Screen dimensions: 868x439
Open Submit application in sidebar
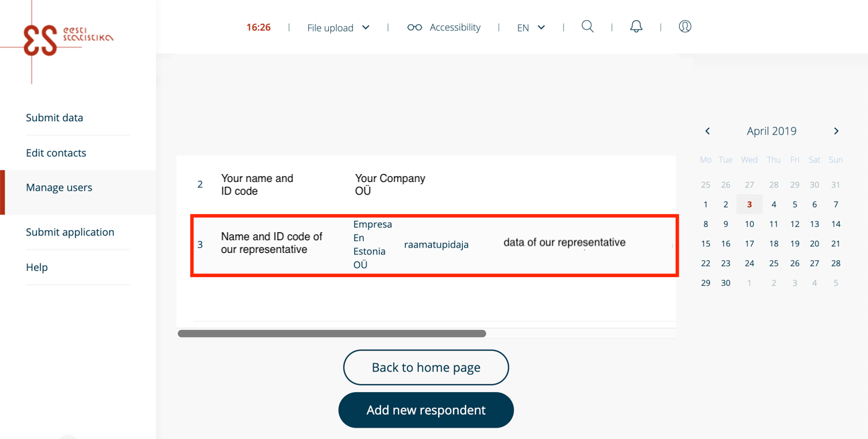(70, 232)
